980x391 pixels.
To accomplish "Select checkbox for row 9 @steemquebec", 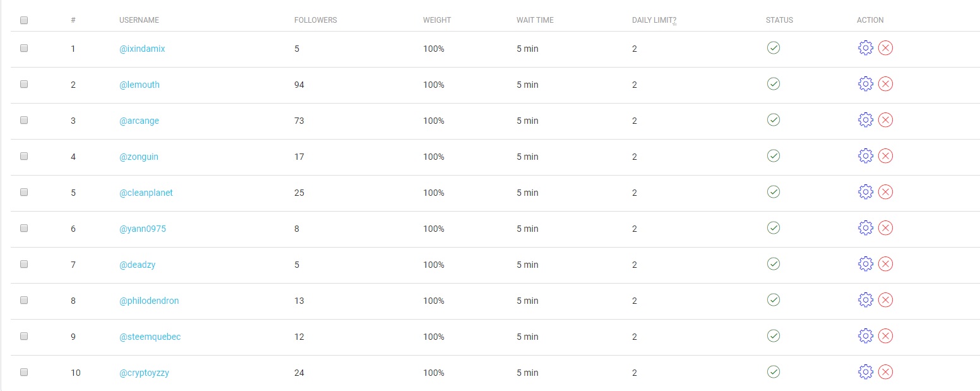I will coord(24,336).
